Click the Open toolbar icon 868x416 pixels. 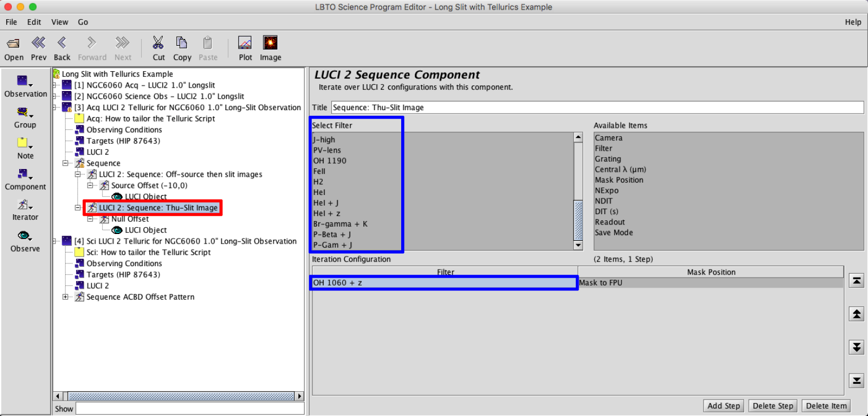[14, 43]
